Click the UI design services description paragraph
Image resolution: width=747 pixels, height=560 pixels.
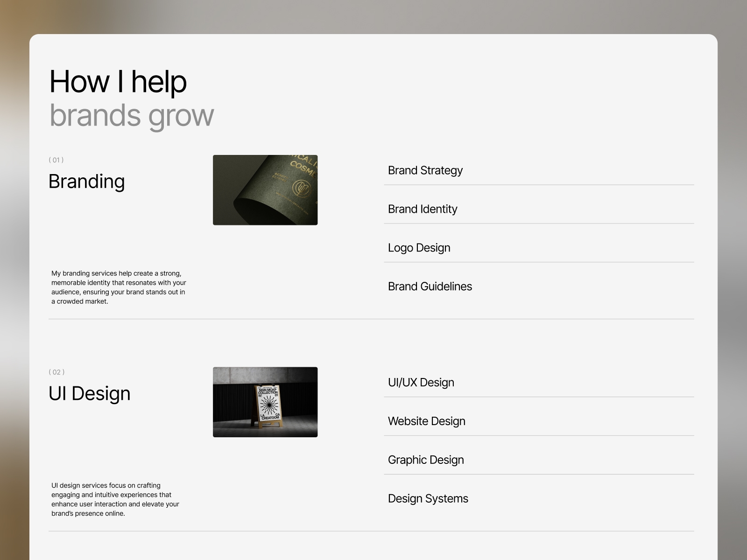pyautogui.click(x=115, y=500)
